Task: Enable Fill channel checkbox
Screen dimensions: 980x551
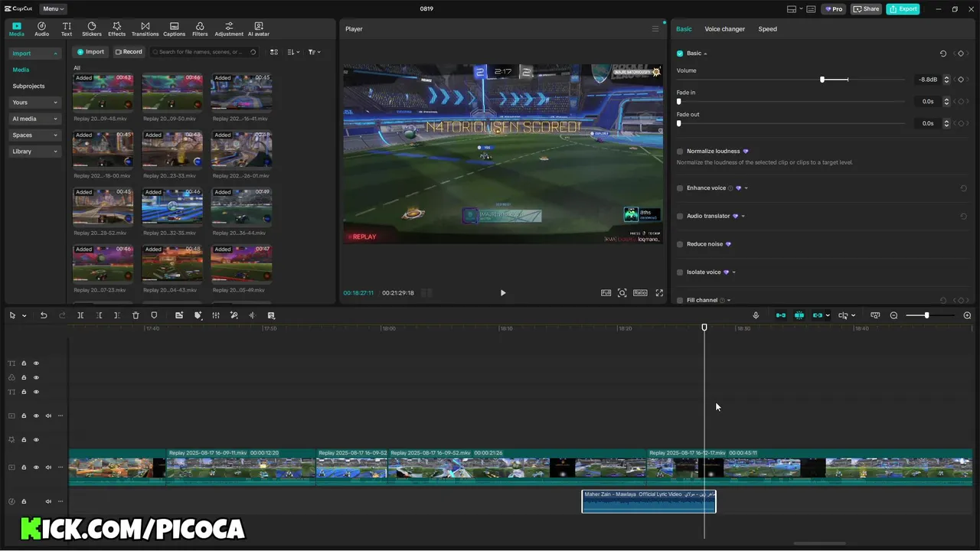Action: pyautogui.click(x=680, y=301)
